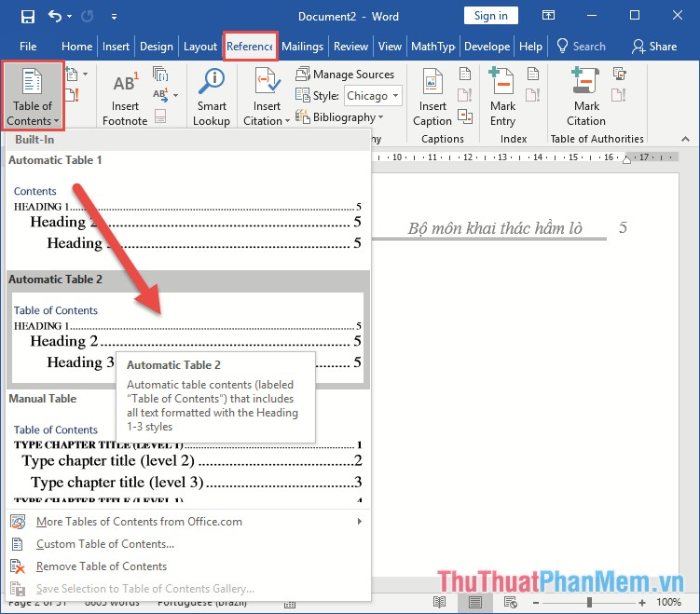The image size is (700, 614).
Task: Click the 100% zoom level
Action: click(x=668, y=603)
